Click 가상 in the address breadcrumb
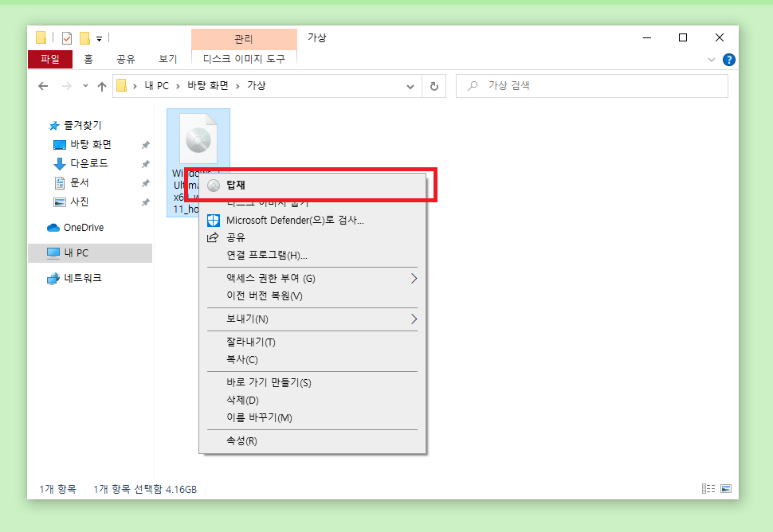 click(x=257, y=86)
